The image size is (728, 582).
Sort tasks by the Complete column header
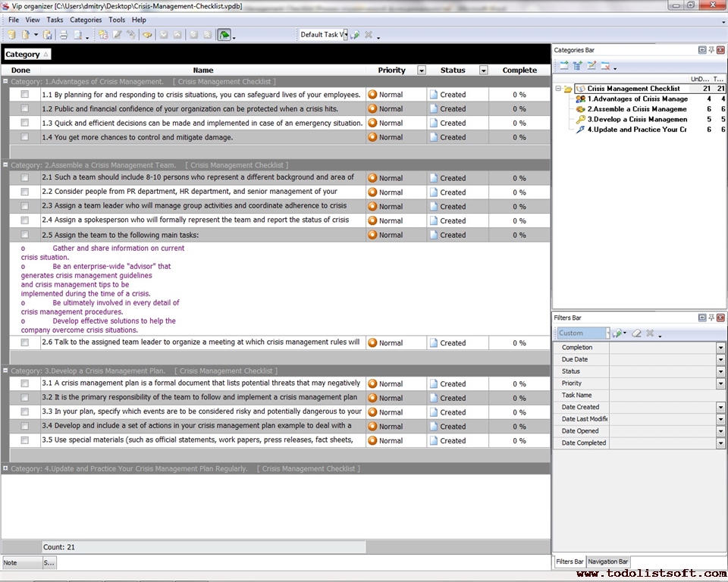(519, 70)
